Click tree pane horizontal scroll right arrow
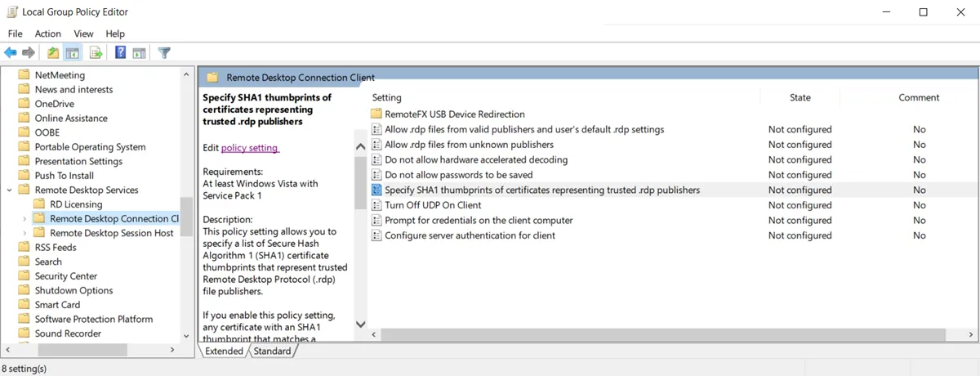Image resolution: width=980 pixels, height=376 pixels. [171, 350]
